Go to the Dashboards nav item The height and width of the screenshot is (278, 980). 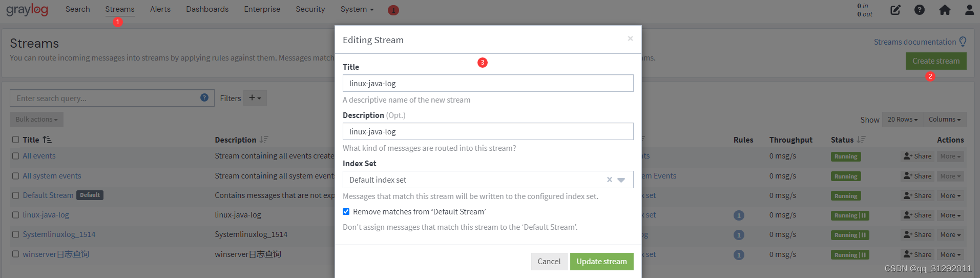coord(207,9)
